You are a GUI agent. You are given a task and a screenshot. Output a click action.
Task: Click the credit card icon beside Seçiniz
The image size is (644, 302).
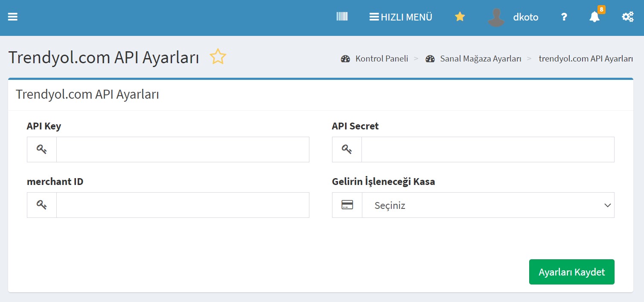(x=347, y=205)
